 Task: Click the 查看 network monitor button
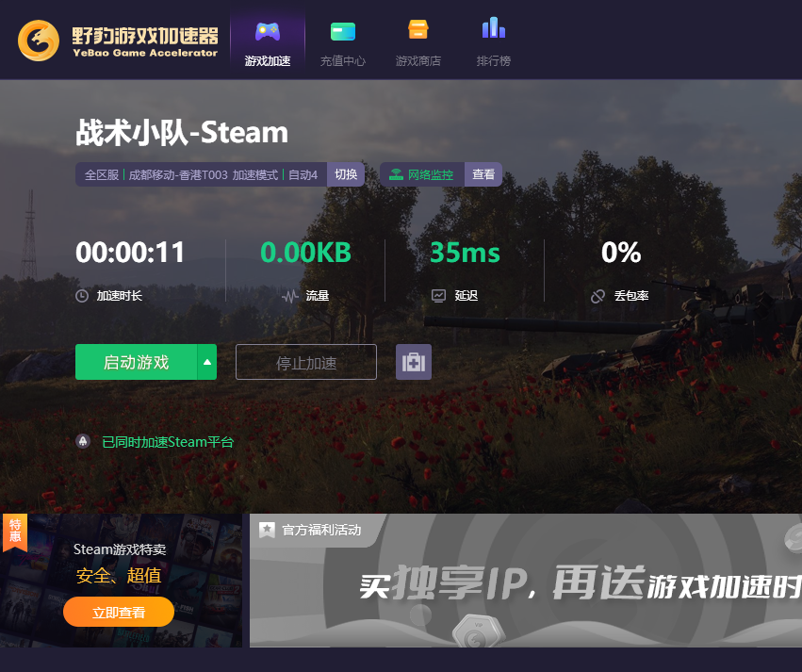coord(483,174)
